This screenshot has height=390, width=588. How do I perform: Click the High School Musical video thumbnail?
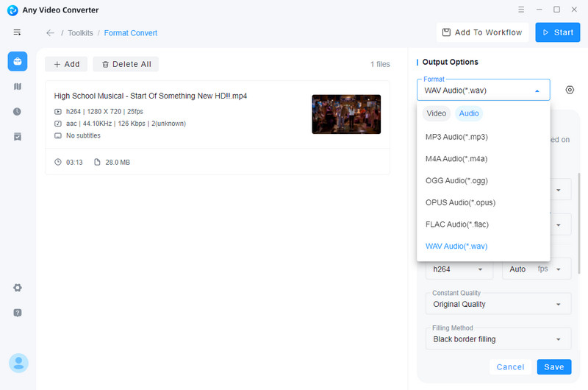346,114
